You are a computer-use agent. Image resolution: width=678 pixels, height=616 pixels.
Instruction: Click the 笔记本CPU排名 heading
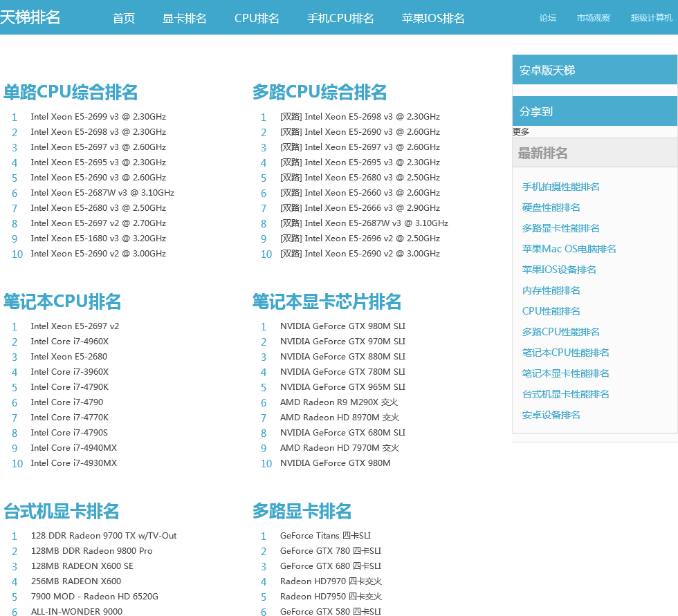click(62, 301)
